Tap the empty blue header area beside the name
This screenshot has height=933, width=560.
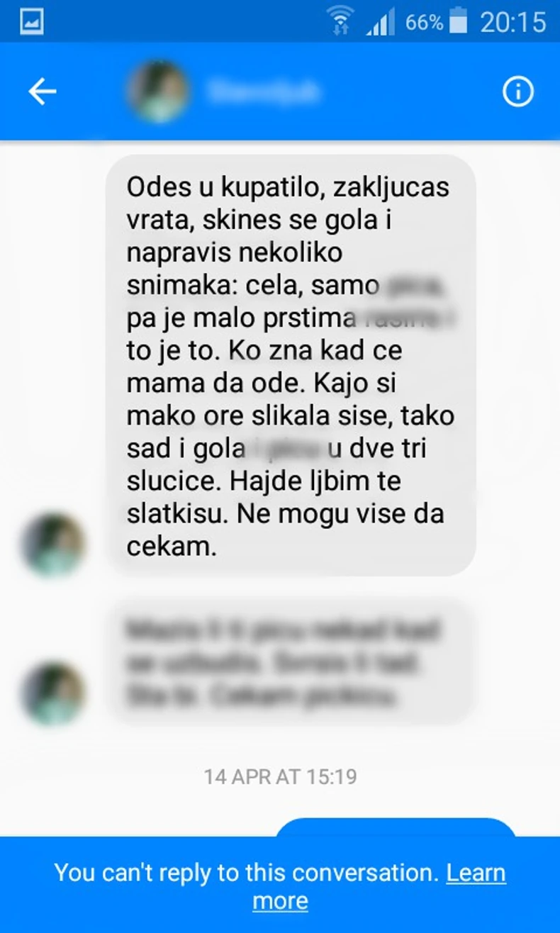[411, 91]
